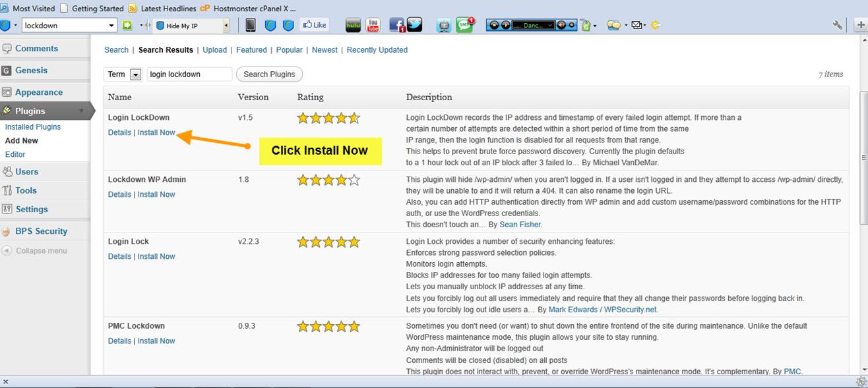Switch to the Featured plugins tab
Viewport: 868px width, 388px height.
click(x=251, y=50)
